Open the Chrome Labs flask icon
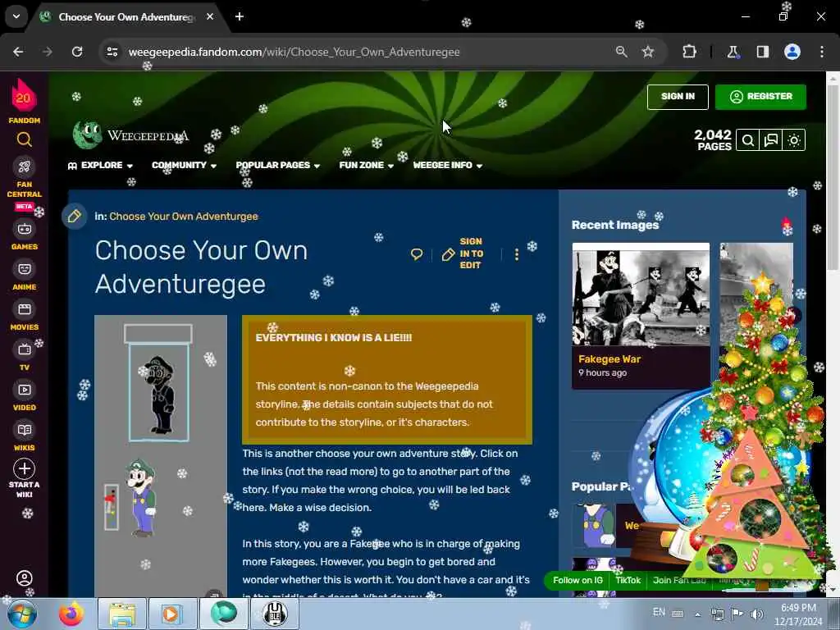Image resolution: width=840 pixels, height=630 pixels. coord(733,52)
